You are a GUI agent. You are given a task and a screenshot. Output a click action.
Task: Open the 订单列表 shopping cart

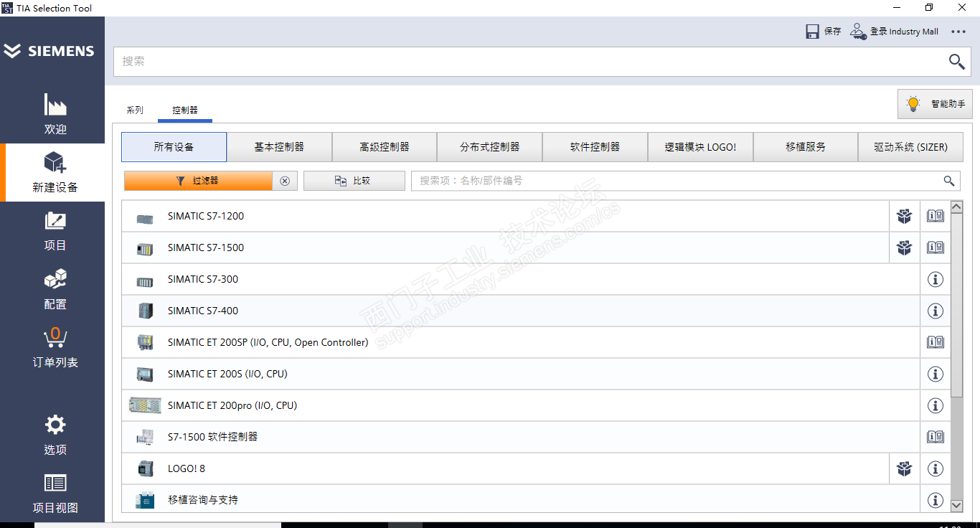(55, 348)
